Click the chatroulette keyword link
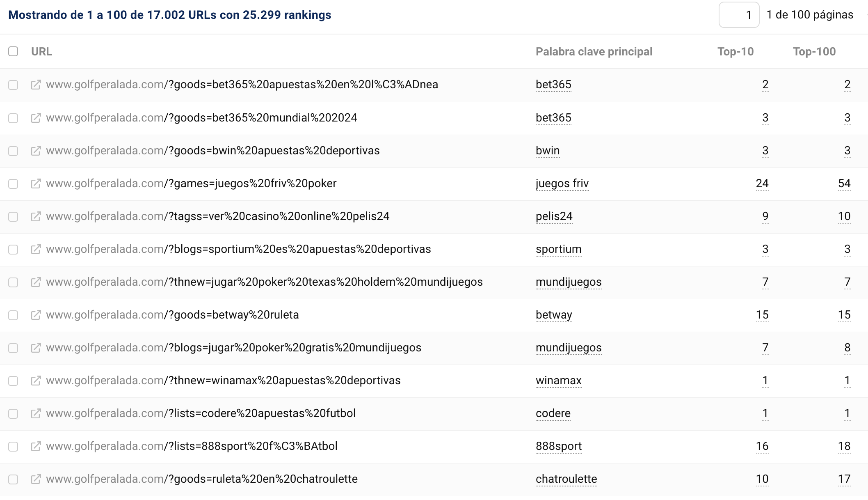Image resolution: width=868 pixels, height=500 pixels. click(x=566, y=479)
